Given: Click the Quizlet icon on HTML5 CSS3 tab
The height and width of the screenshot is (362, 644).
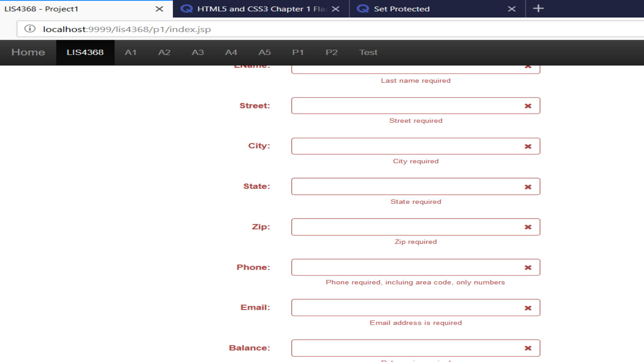Looking at the screenshot, I should [x=186, y=9].
